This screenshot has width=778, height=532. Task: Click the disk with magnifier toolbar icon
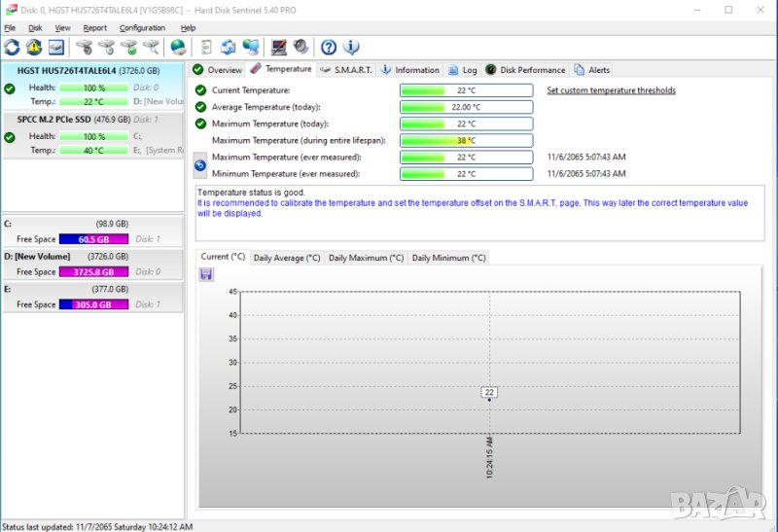[x=152, y=47]
